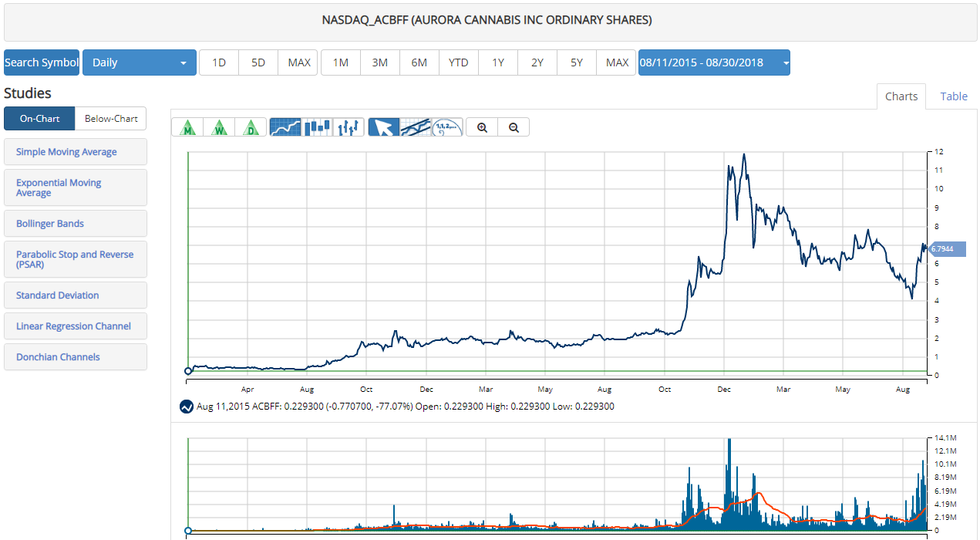This screenshot has width=980, height=540.
Task: Click the ACBFF series legend icon
Action: 186,407
